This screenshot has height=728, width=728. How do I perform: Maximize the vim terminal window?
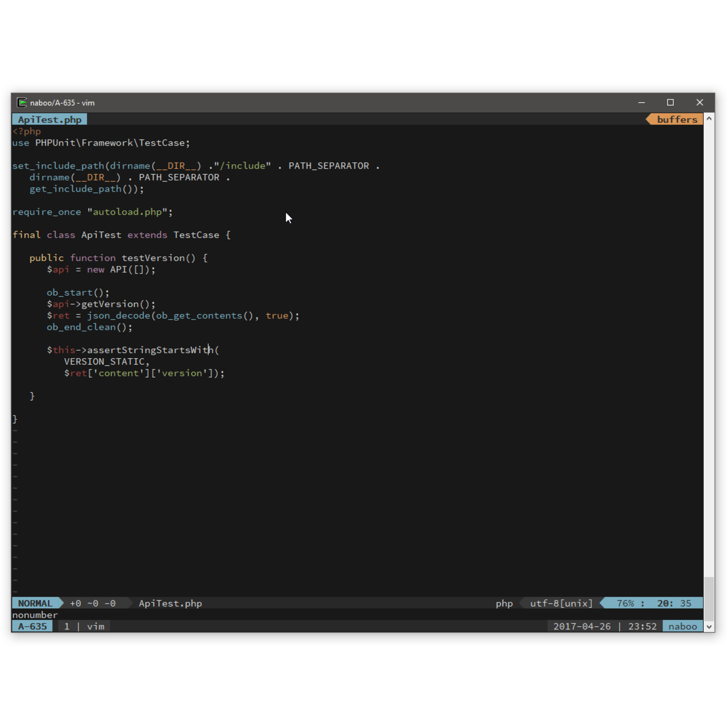[x=671, y=102]
